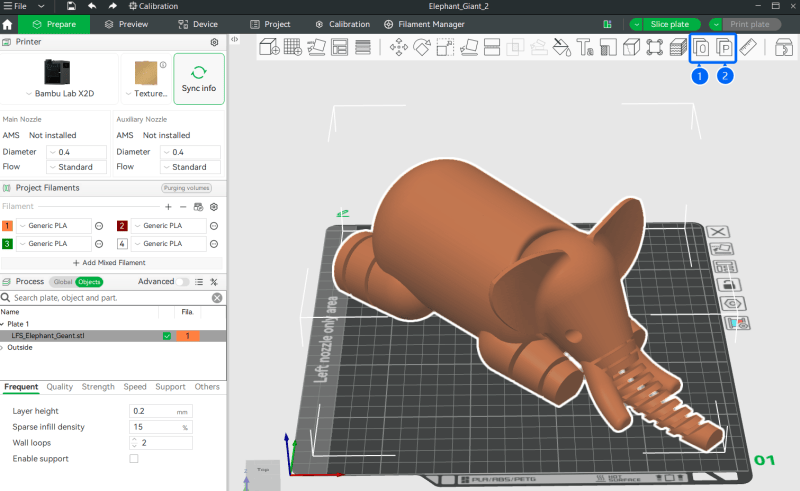The image size is (800, 491).
Task: Click the redo arrow in title bar
Action: [112, 6]
